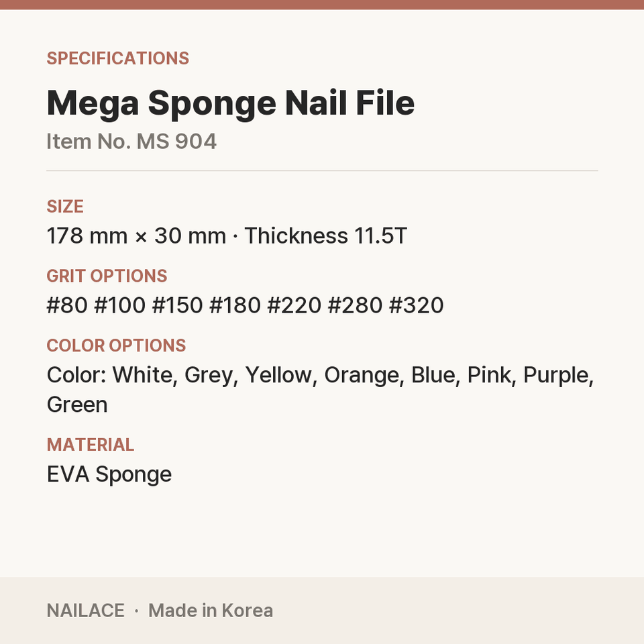
Task: Choose the #320 grit option
Action: [416, 305]
